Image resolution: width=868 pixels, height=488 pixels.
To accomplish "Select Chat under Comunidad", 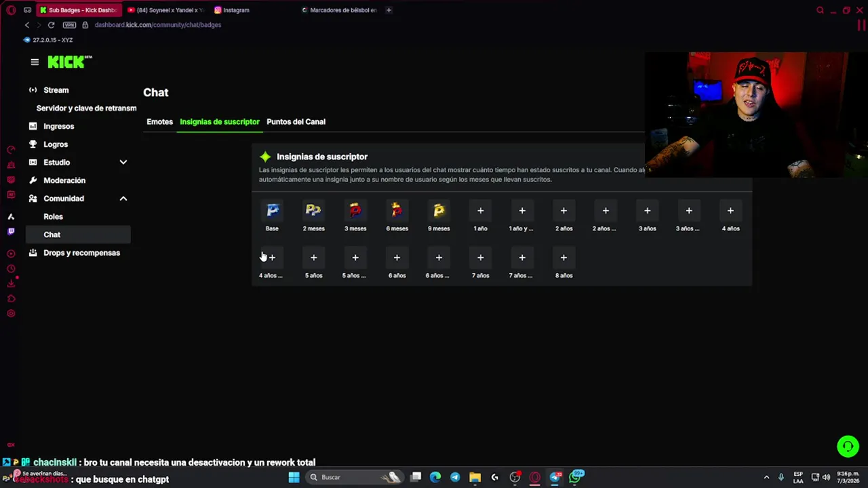I will (79, 235).
